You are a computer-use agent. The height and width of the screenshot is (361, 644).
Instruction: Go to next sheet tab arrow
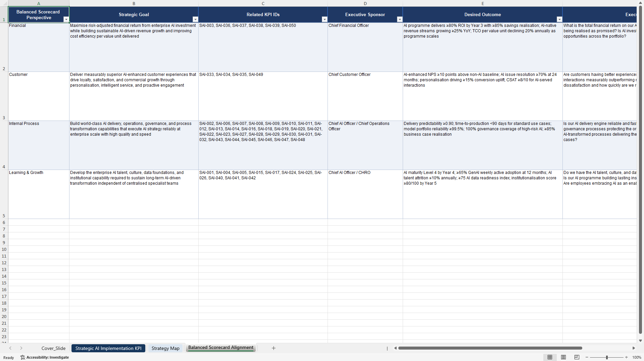[x=21, y=348]
